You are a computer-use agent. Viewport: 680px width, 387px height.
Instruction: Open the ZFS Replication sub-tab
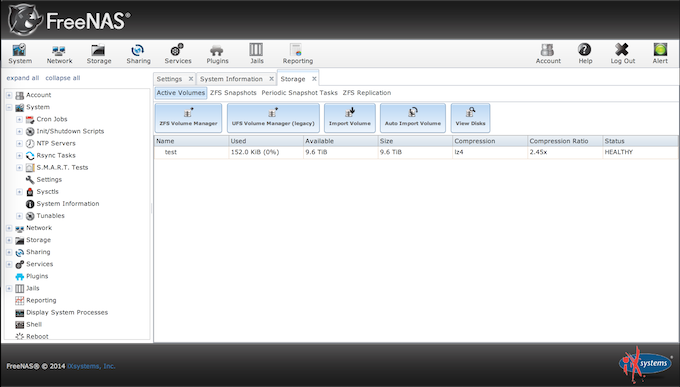point(367,93)
